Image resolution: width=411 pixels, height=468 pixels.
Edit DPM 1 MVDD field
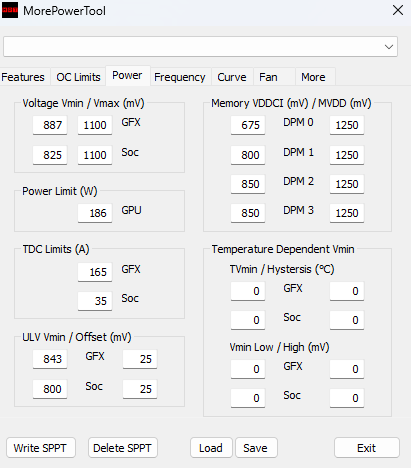347,155
